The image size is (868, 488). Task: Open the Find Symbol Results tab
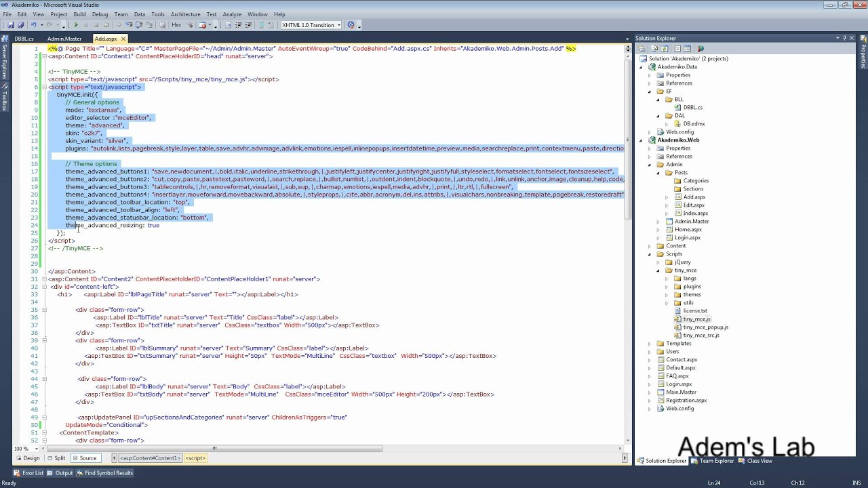click(x=105, y=473)
